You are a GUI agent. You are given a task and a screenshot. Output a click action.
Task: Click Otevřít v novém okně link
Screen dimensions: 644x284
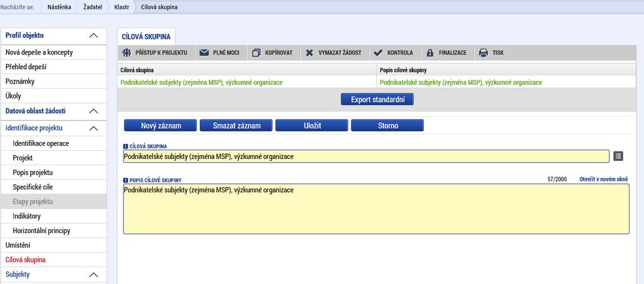click(603, 179)
